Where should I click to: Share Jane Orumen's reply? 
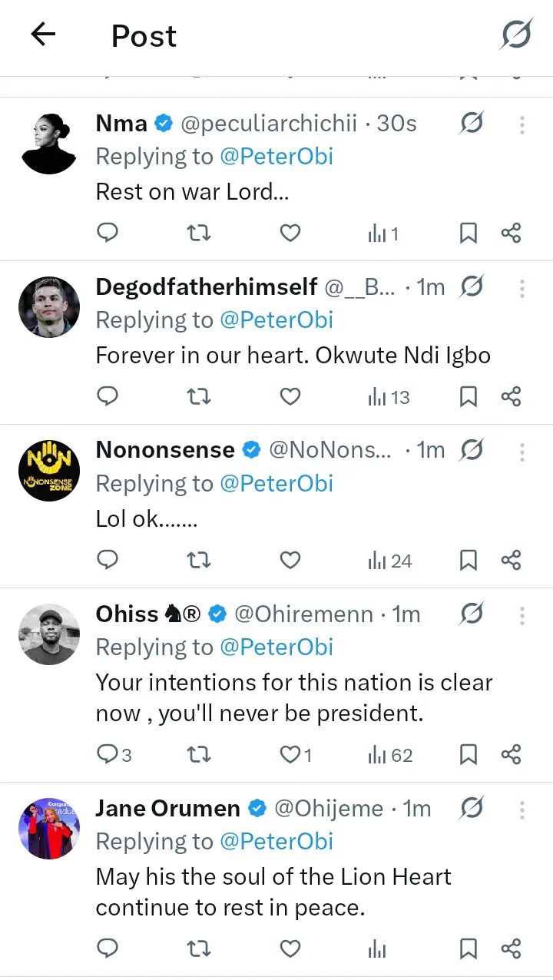511,949
